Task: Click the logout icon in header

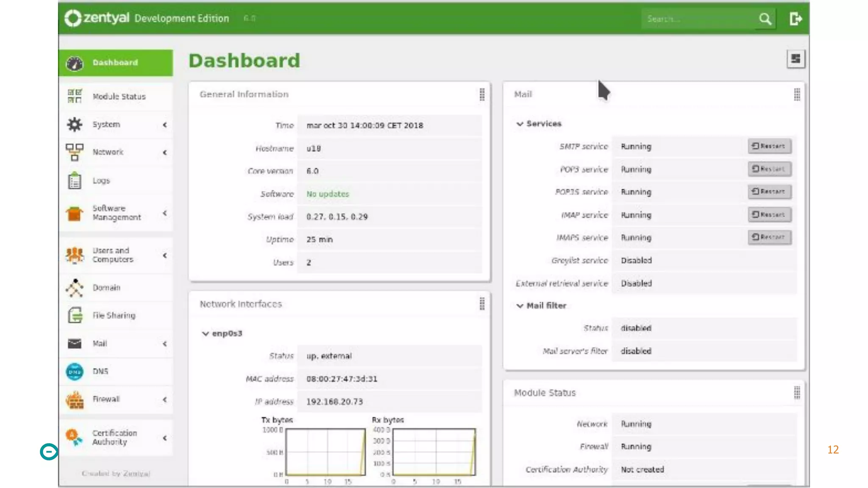Action: [796, 19]
